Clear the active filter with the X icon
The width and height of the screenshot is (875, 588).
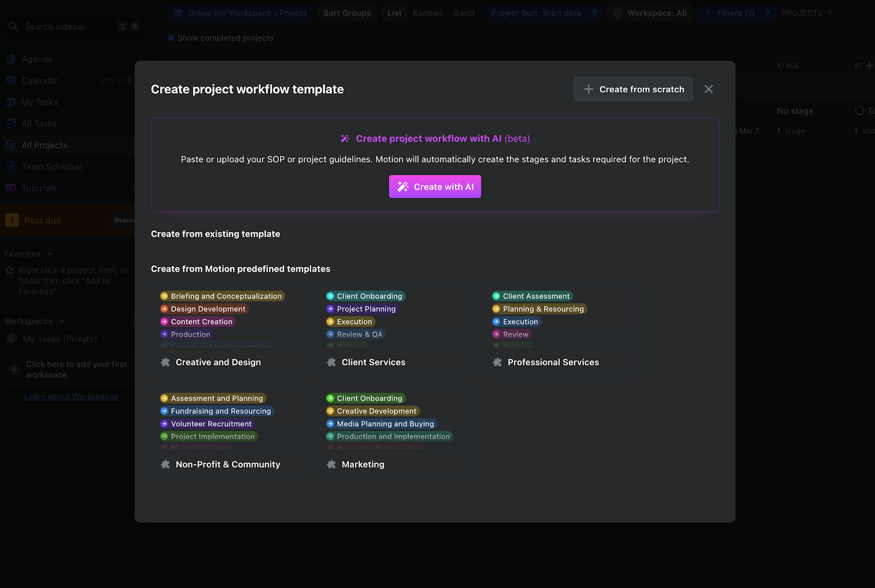pyautogui.click(x=768, y=13)
